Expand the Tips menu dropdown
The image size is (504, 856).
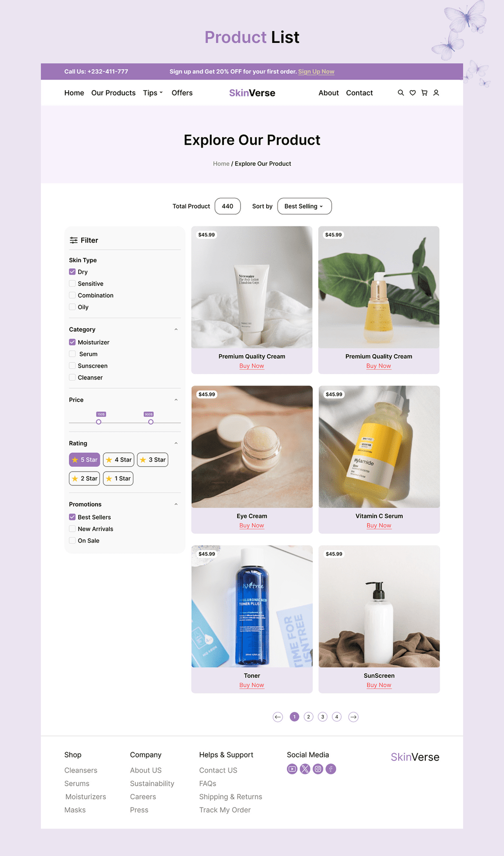click(153, 93)
